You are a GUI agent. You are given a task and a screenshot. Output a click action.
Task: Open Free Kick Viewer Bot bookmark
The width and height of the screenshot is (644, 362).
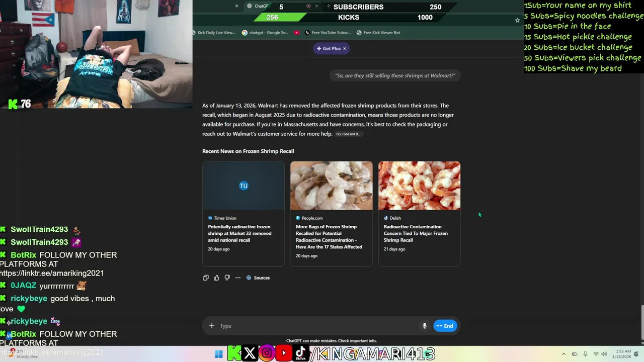[378, 33]
